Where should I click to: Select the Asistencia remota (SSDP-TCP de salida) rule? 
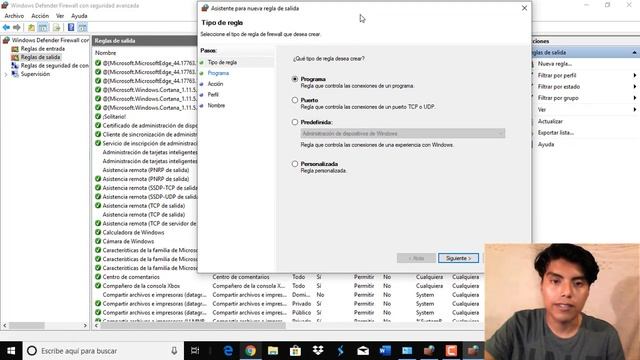pos(150,188)
